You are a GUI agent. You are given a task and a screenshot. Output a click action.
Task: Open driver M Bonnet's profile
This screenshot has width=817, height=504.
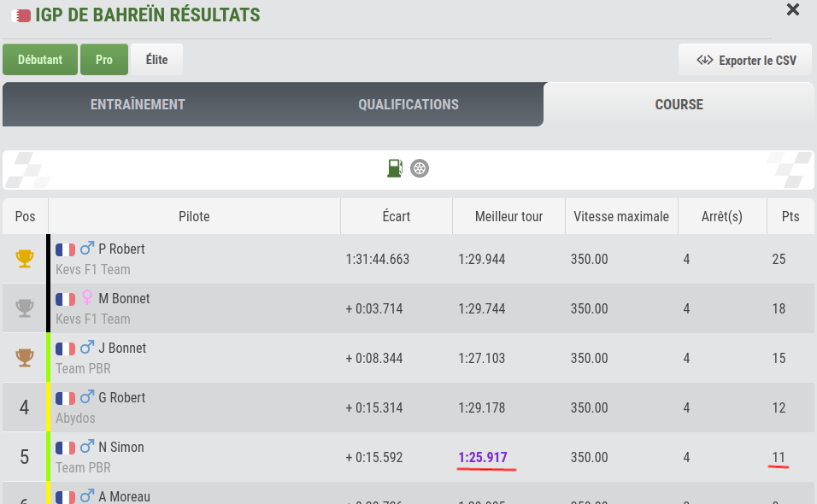124,298
